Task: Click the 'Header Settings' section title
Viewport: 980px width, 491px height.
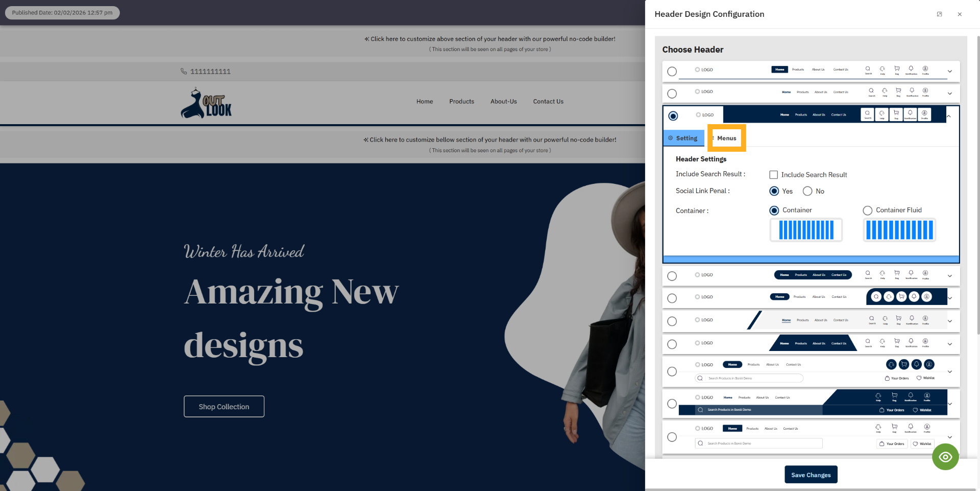Action: (x=701, y=159)
